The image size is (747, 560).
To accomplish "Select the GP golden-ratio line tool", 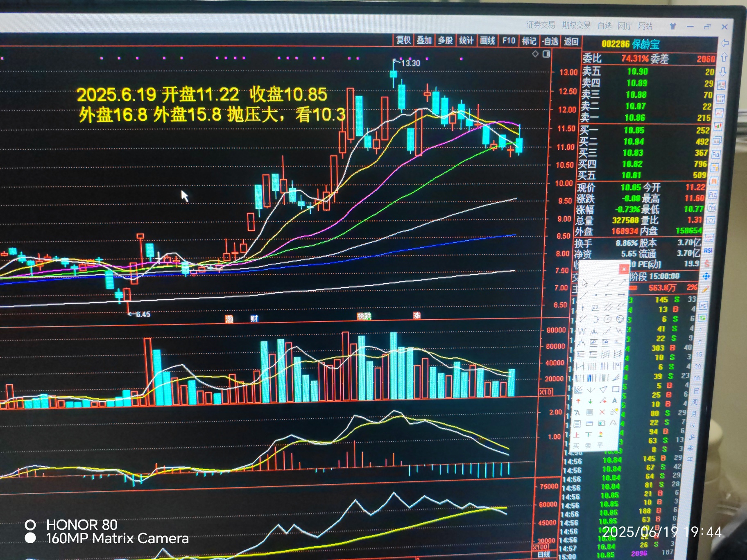I will point(593,342).
